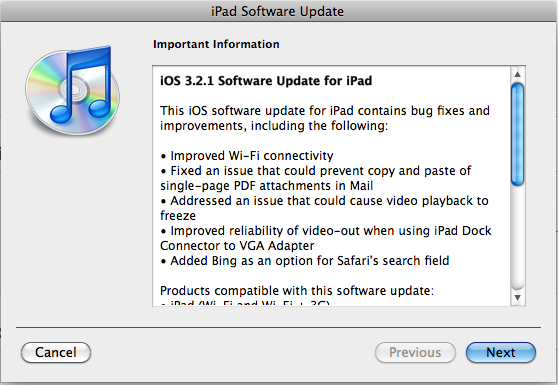Click the copy and paste PDF fix bullet
This screenshot has height=385, width=558.
tap(316, 178)
